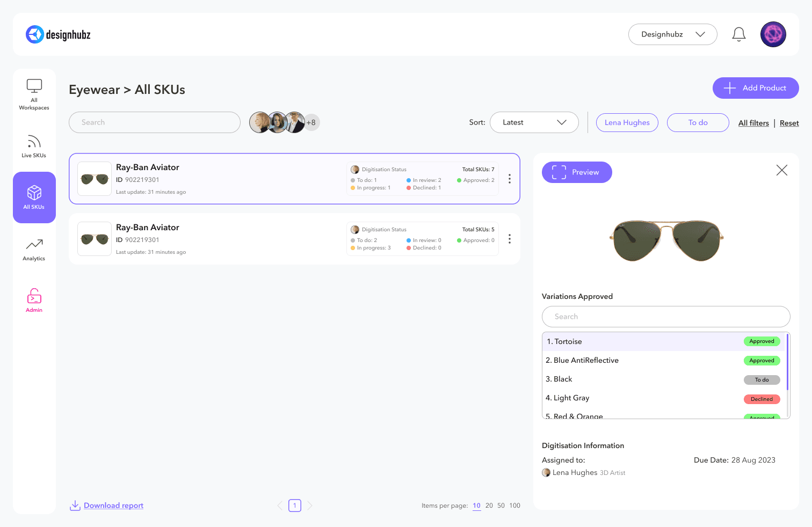The height and width of the screenshot is (527, 812).
Task: Open more options for second Ray-Ban Aviator
Action: (x=510, y=239)
